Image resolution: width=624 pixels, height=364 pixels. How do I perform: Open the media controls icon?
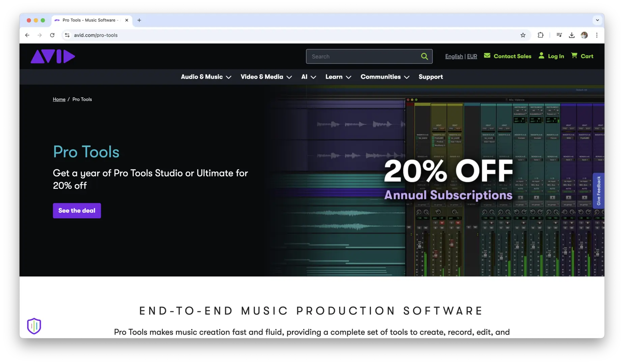click(x=559, y=35)
